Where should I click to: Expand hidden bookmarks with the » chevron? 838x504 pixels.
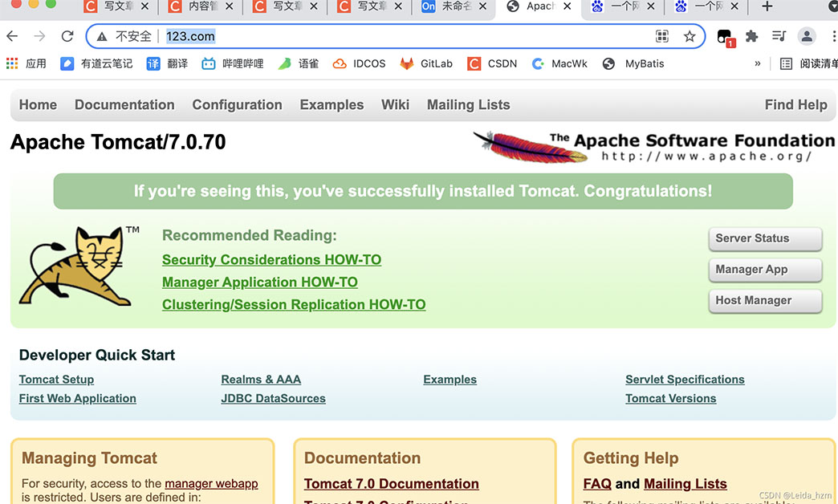click(757, 63)
